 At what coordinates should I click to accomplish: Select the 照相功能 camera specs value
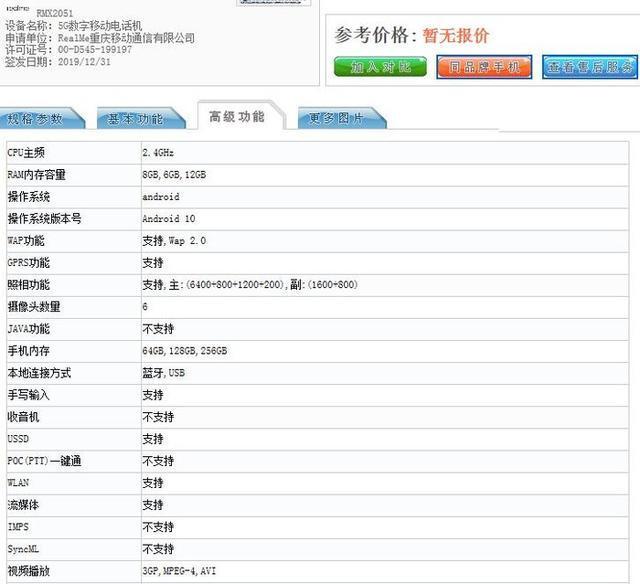tap(250, 285)
